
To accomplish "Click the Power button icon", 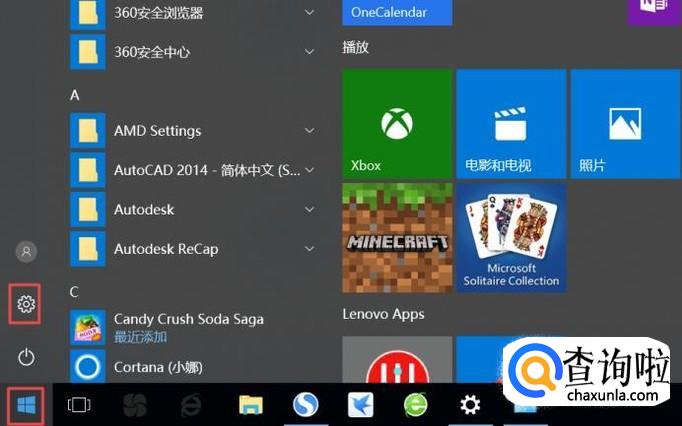I will (x=27, y=357).
